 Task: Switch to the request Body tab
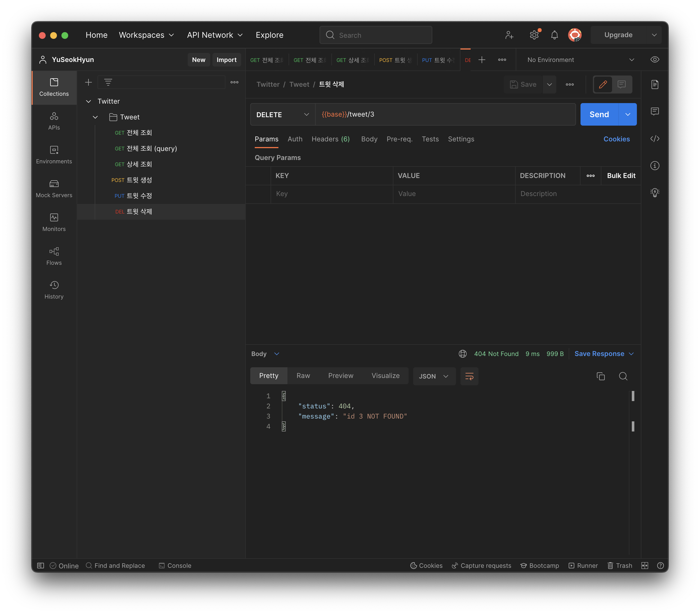369,139
